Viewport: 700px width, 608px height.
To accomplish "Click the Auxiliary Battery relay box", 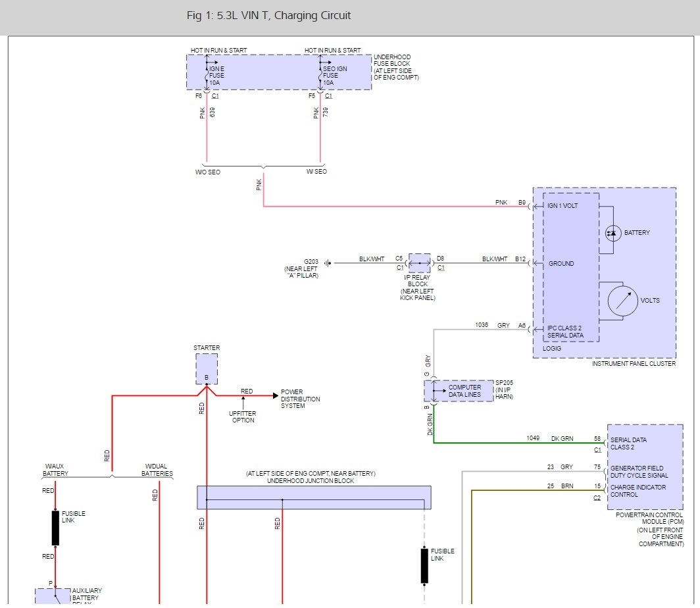I will coord(53,596).
